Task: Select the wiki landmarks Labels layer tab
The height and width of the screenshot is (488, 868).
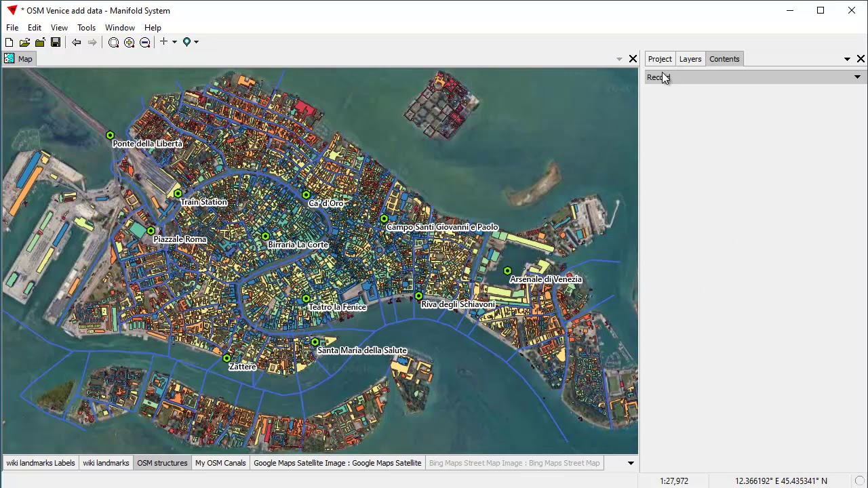Action: (x=41, y=463)
